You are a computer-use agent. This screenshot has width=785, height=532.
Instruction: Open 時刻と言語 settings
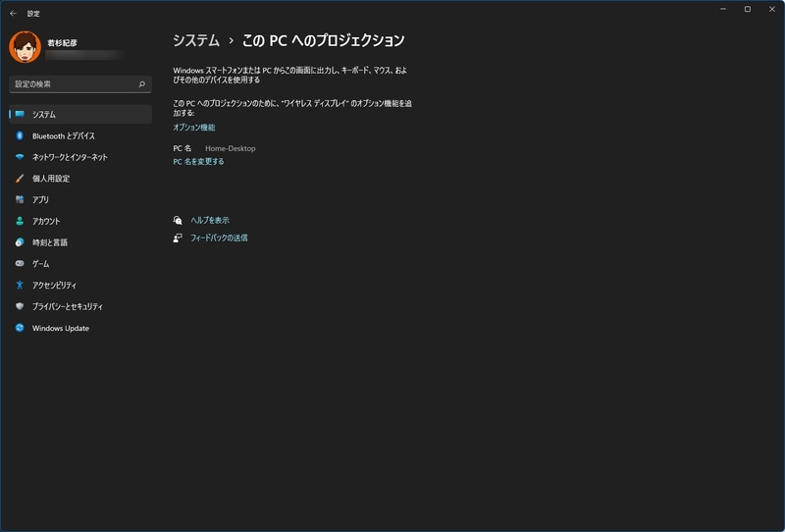coord(80,242)
